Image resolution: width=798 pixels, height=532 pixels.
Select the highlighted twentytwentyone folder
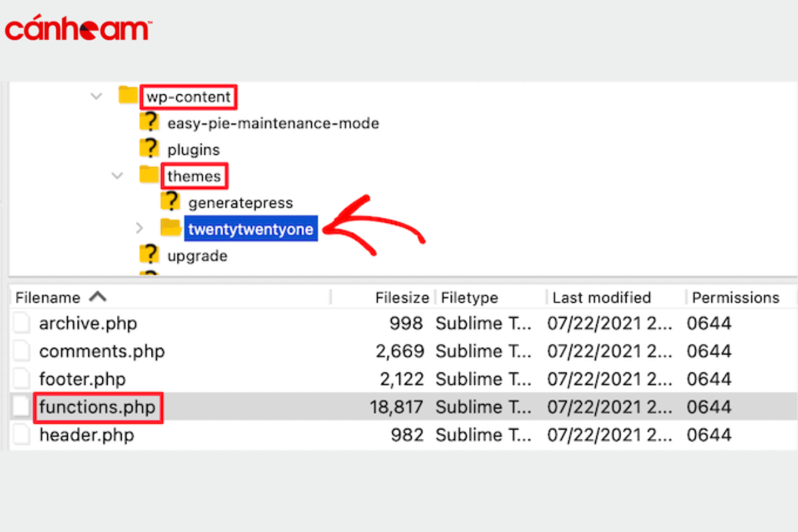click(251, 229)
